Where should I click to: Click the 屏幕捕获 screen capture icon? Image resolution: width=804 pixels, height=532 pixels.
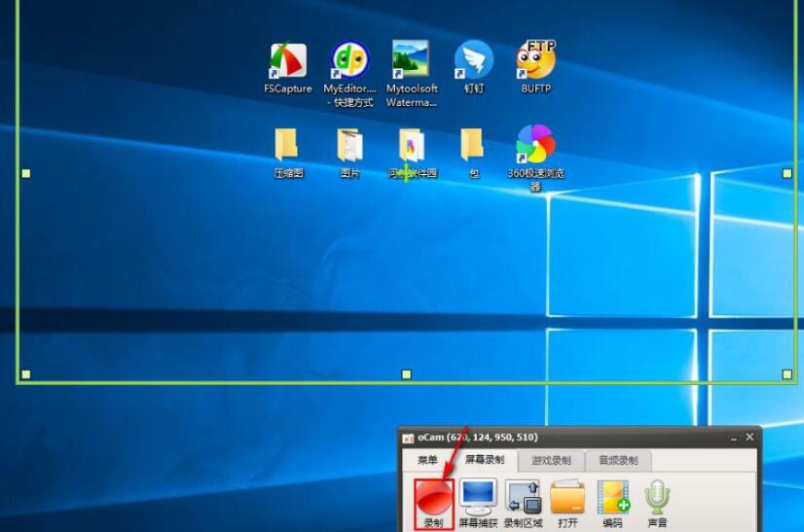click(478, 505)
